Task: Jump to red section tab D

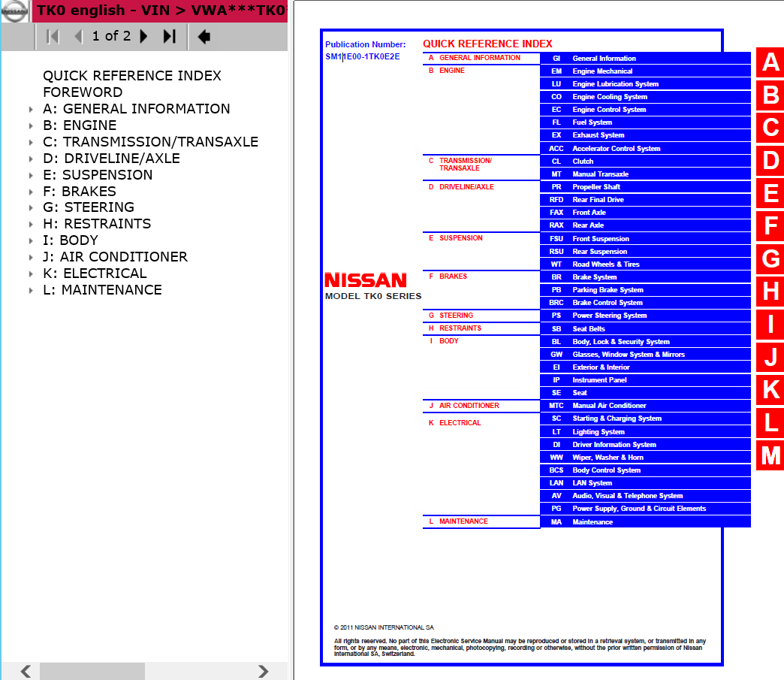Action: [x=770, y=161]
